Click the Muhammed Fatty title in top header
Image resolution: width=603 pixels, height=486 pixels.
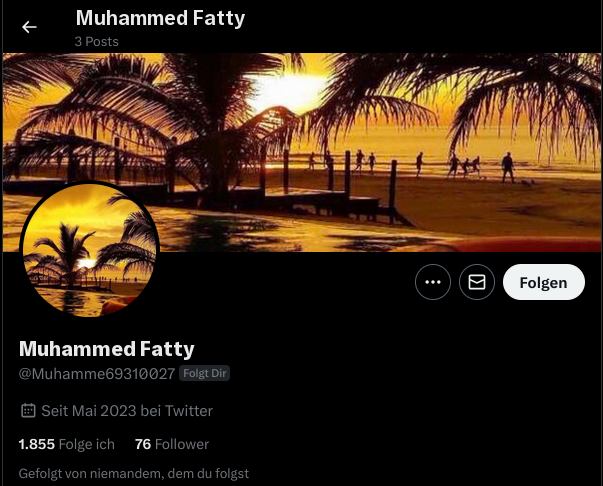(160, 18)
